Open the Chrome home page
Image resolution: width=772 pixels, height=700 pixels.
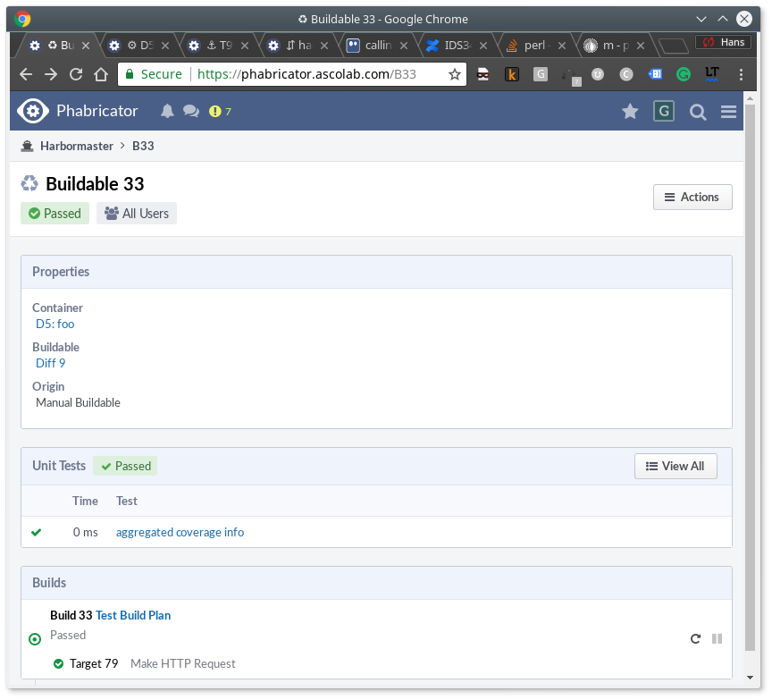pos(101,74)
